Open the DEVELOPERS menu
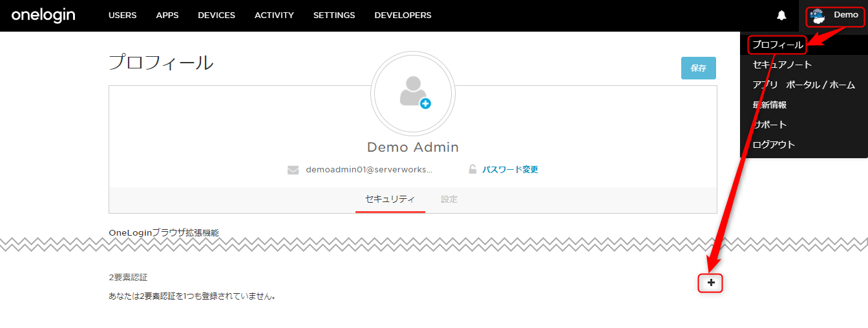This screenshot has height=328, width=868. [403, 15]
